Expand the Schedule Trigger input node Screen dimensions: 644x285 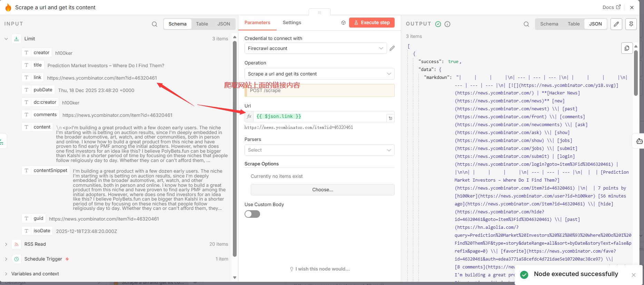pyautogui.click(x=6, y=259)
